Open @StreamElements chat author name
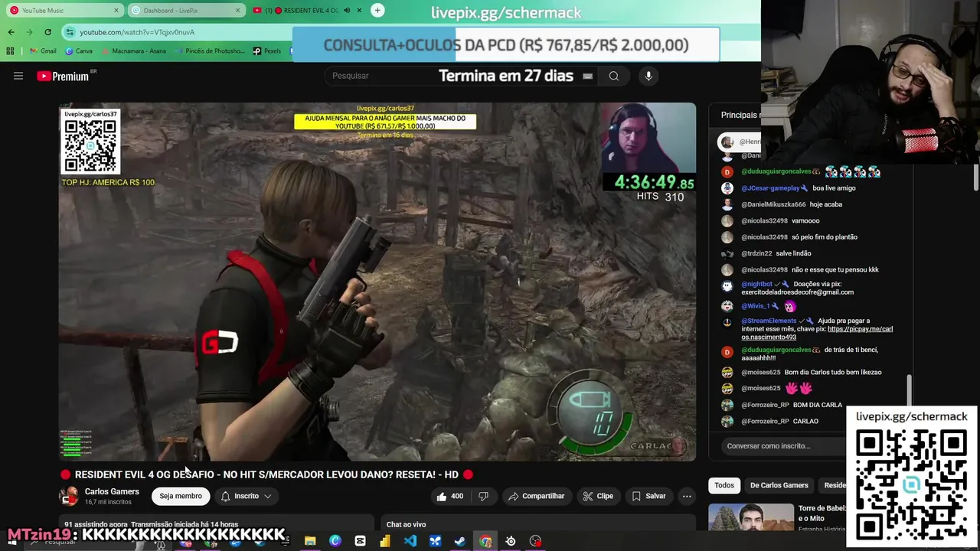Screen dimensions: 980x551 [x=769, y=321]
